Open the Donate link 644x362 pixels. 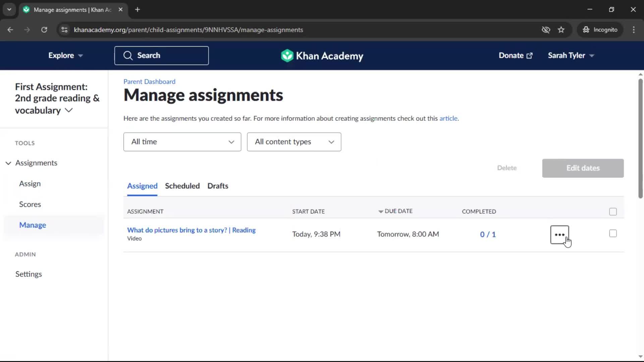pyautogui.click(x=516, y=56)
